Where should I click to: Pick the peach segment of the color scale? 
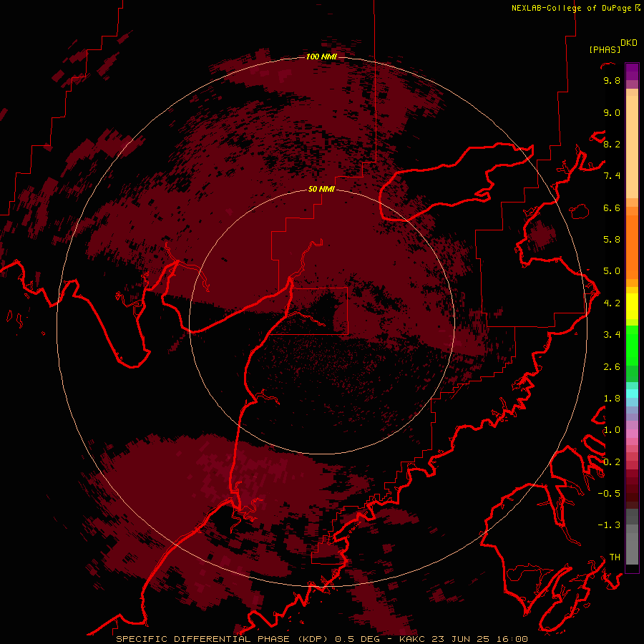click(x=632, y=148)
